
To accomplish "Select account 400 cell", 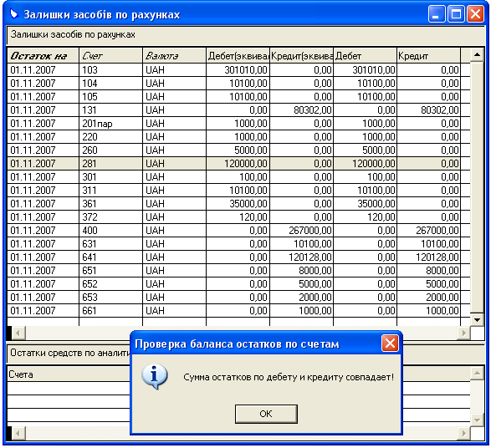I will (111, 231).
